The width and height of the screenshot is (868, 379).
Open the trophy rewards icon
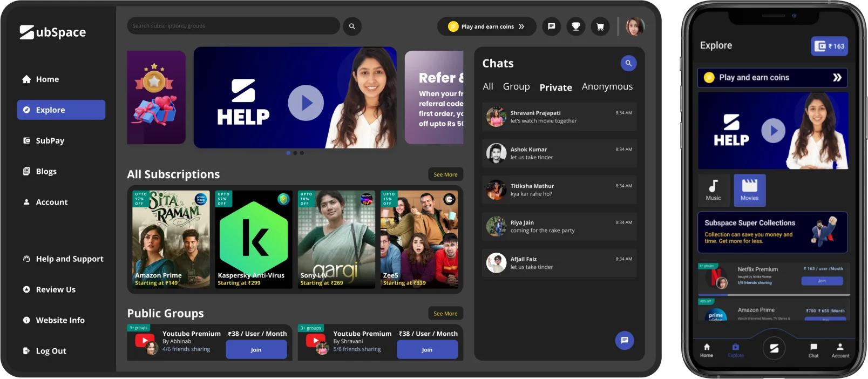point(575,26)
